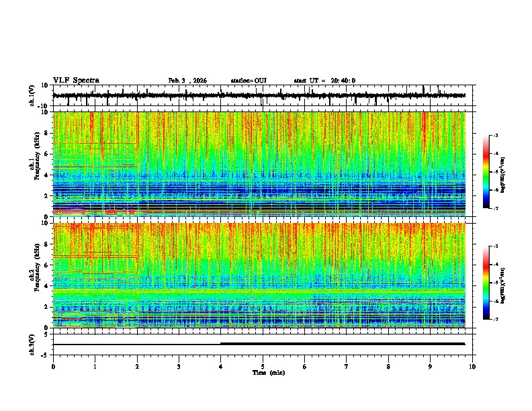Click the ch.1 waveform trace panel

264,95
